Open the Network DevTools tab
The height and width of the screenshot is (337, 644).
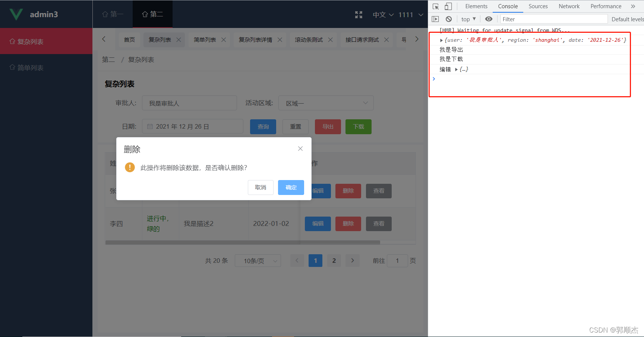pos(569,6)
